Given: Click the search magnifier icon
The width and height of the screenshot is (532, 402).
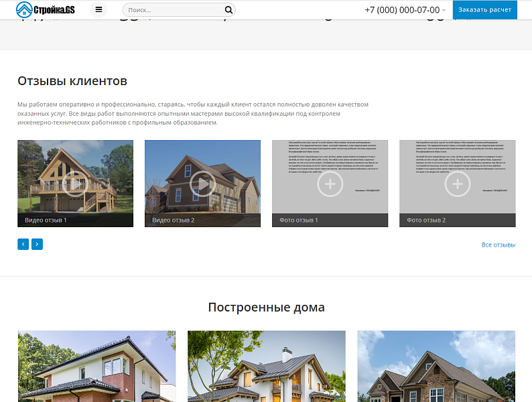Looking at the screenshot, I should (x=228, y=10).
